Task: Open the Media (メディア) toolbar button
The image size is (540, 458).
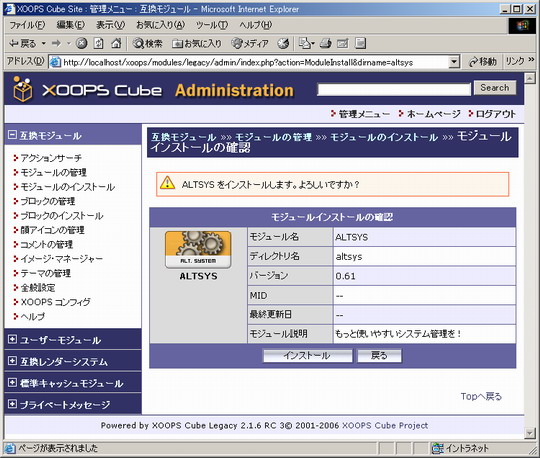Action: (250, 43)
